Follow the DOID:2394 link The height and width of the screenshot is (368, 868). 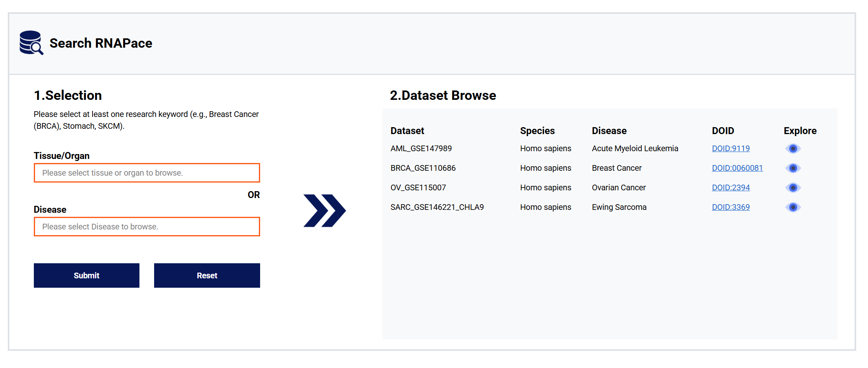[731, 188]
